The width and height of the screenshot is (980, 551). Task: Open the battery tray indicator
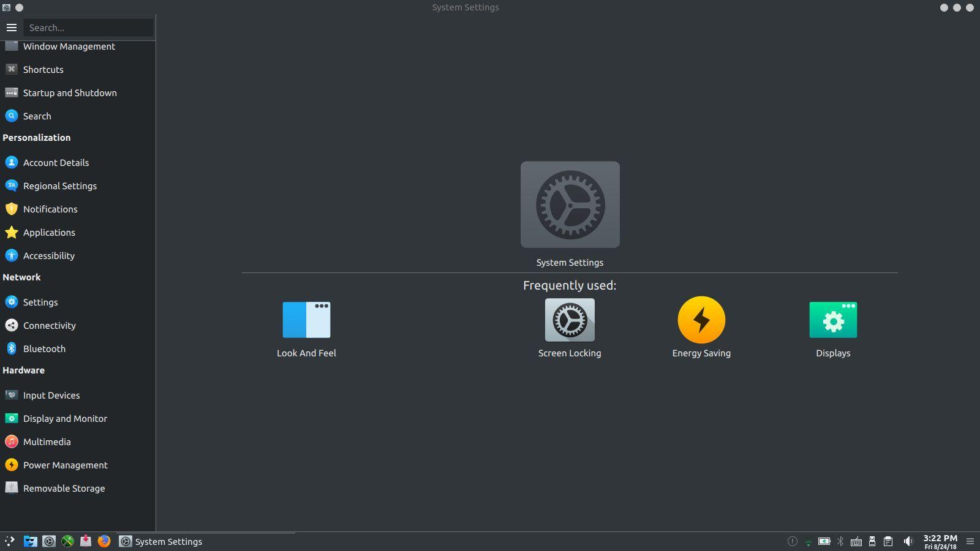[824, 541]
